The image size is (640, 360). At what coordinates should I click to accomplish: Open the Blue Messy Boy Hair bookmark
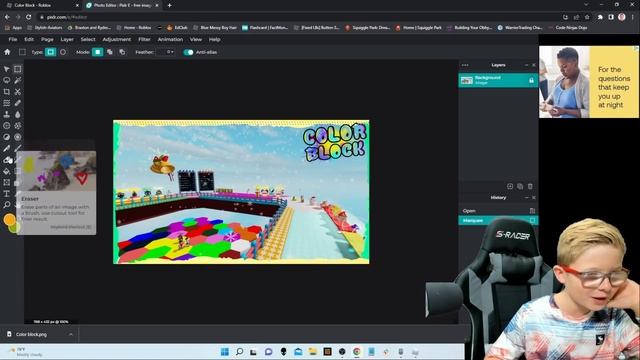coord(215,28)
